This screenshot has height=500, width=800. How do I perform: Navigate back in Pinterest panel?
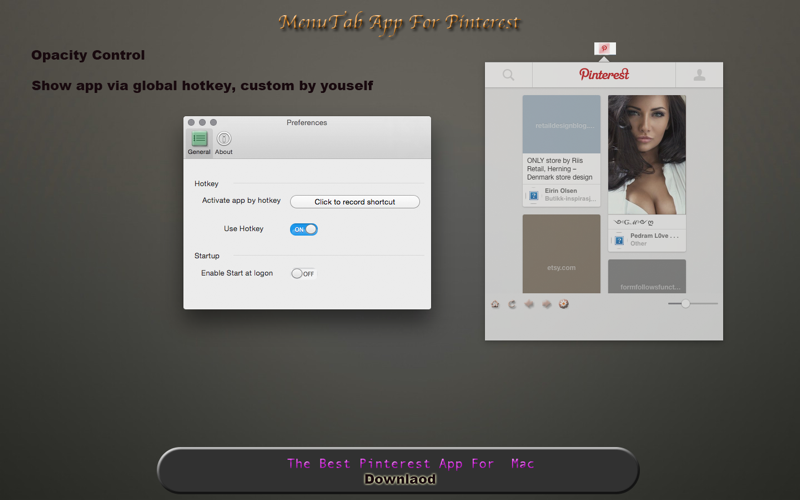529,304
